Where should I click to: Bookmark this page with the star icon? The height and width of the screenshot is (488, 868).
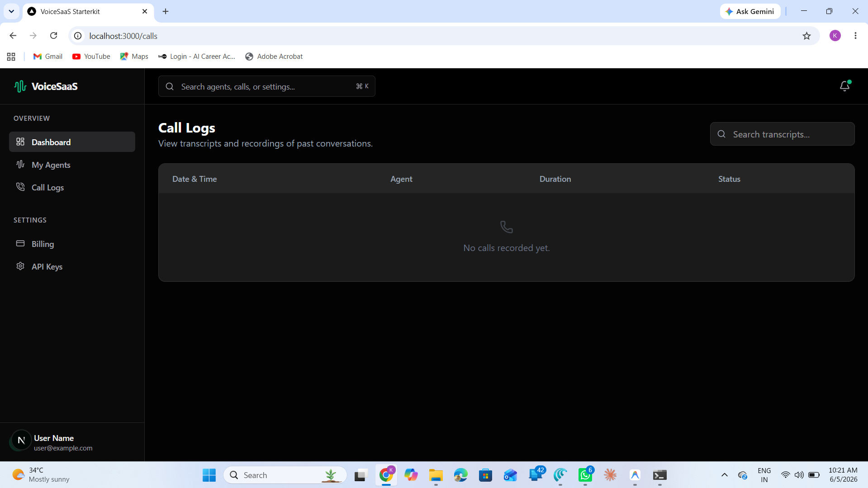(x=806, y=36)
